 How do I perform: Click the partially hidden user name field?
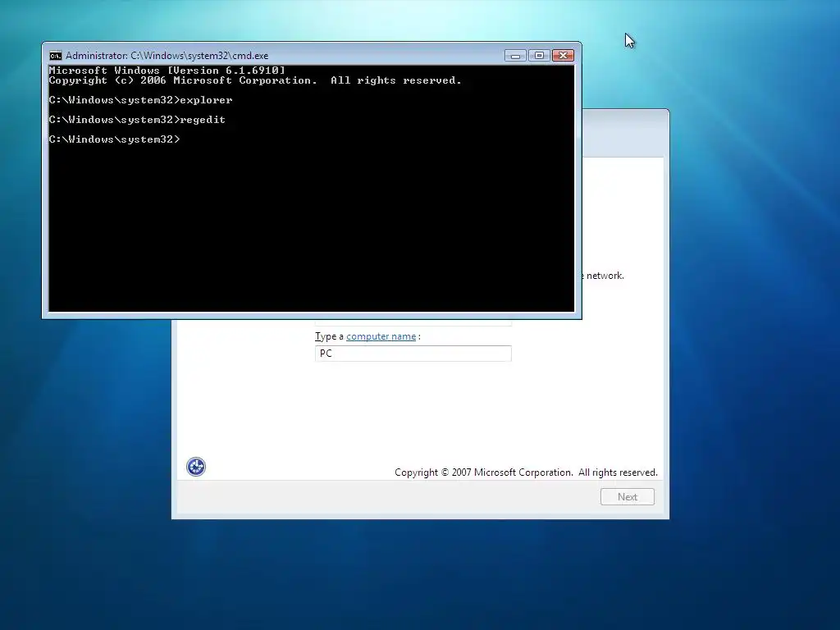point(413,322)
